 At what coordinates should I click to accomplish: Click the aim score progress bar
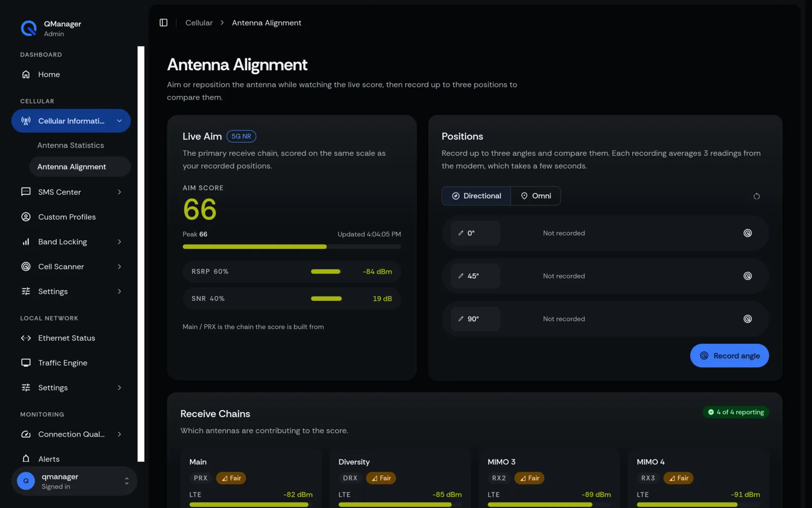coord(292,247)
